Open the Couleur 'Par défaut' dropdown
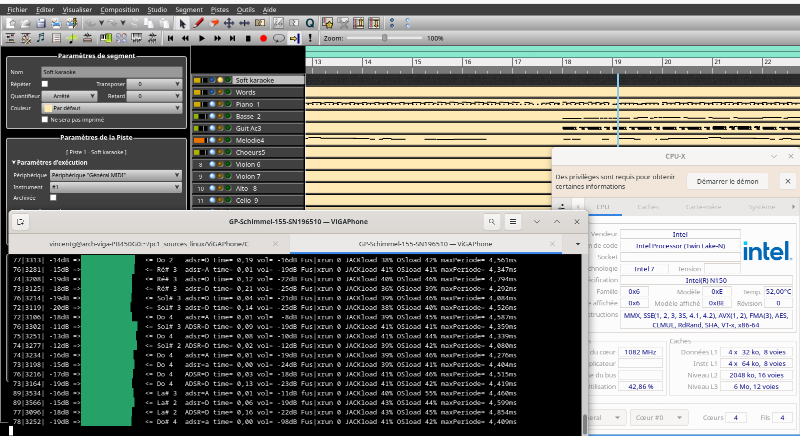Viewport: 800px width, 436px height. click(x=112, y=107)
